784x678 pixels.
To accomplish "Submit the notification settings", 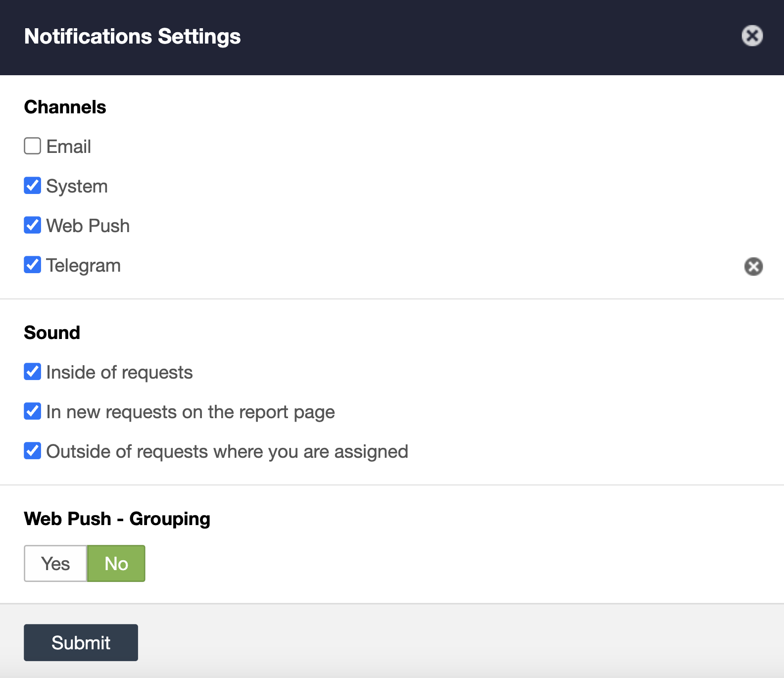I will [81, 642].
